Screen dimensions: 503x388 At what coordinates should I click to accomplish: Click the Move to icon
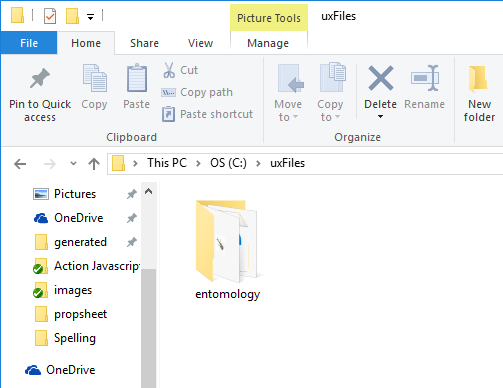[290, 79]
